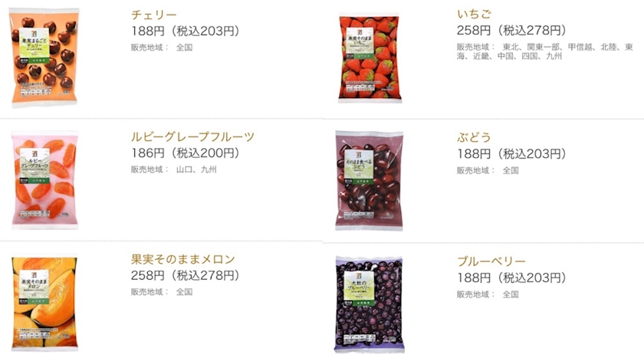Image resolution: width=644 pixels, height=361 pixels.
Task: Click the ルビーグレープフルーツ product title
Action: pyautogui.click(x=192, y=136)
